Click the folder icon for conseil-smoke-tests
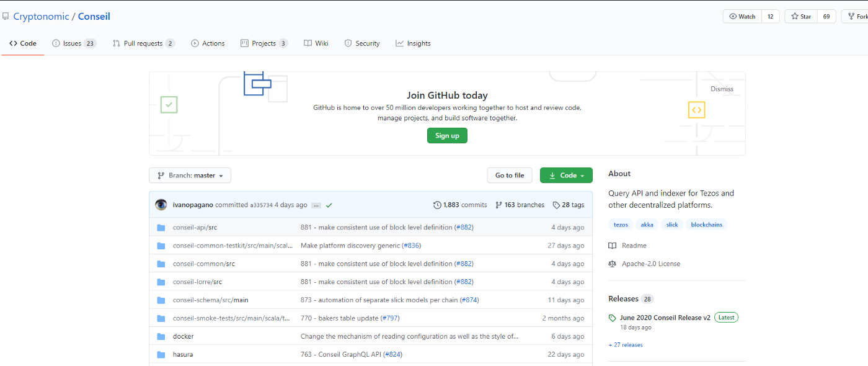Image resolution: width=868 pixels, height=366 pixels. [x=161, y=318]
